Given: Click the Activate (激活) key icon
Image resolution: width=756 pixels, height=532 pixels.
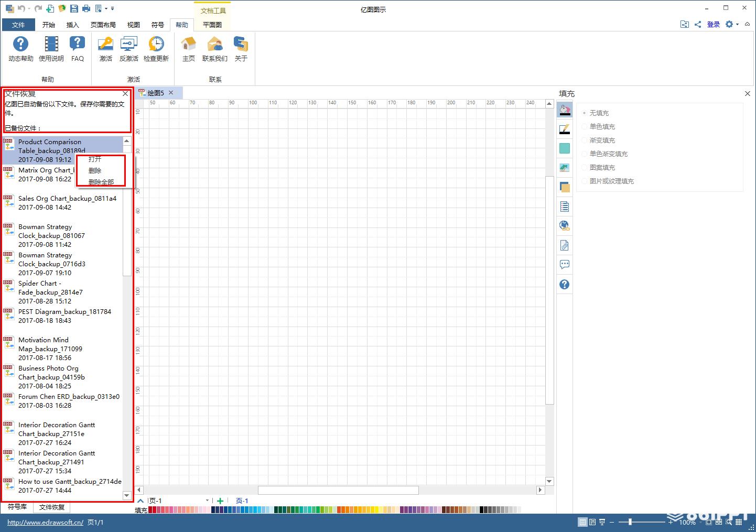Looking at the screenshot, I should 106,49.
